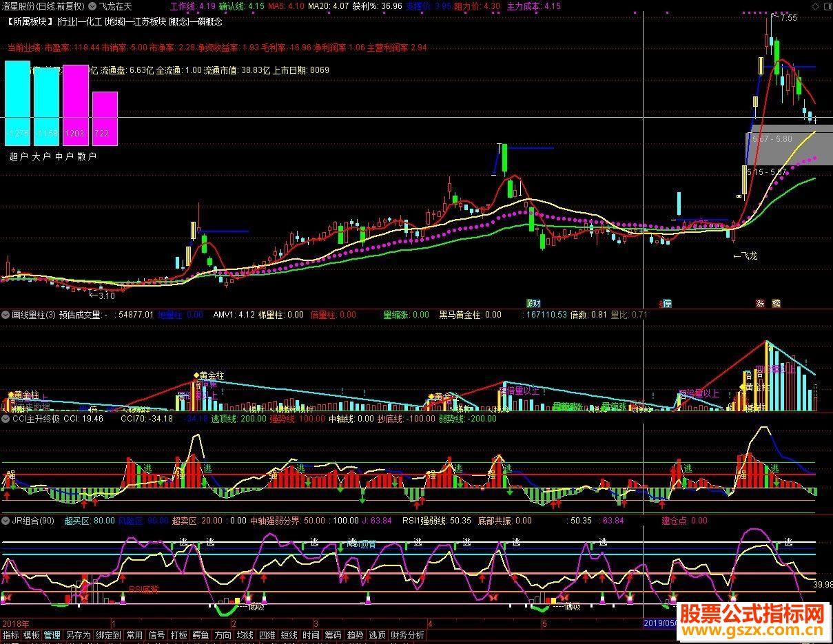Click the 获利%: 36.96 readout
This screenshot has width=833, height=644.
coord(377,6)
